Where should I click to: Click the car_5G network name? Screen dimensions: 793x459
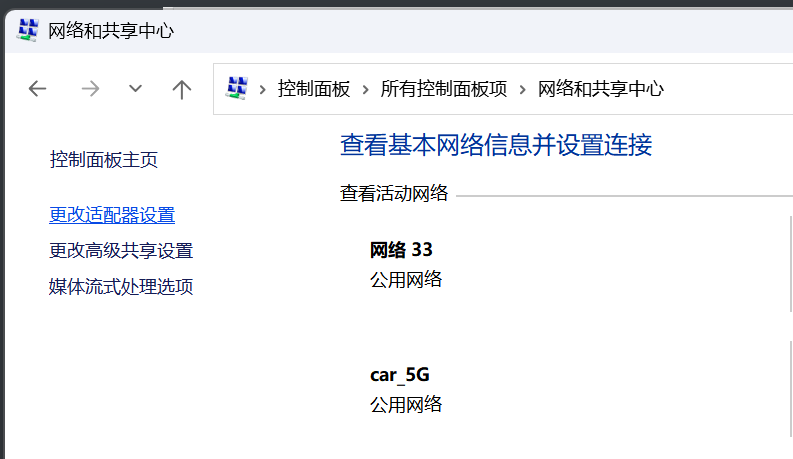pyautogui.click(x=400, y=375)
